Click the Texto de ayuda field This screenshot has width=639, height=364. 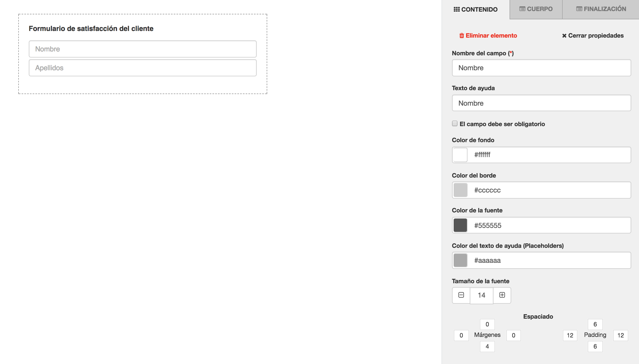(541, 103)
